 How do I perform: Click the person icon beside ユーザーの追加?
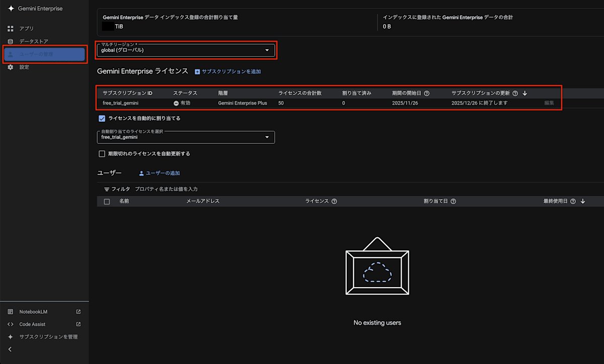(x=141, y=173)
